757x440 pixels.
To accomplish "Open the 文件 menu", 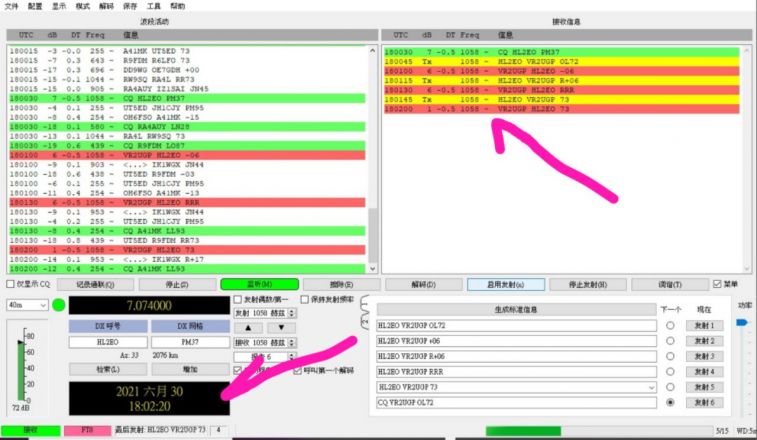I will click(11, 6).
